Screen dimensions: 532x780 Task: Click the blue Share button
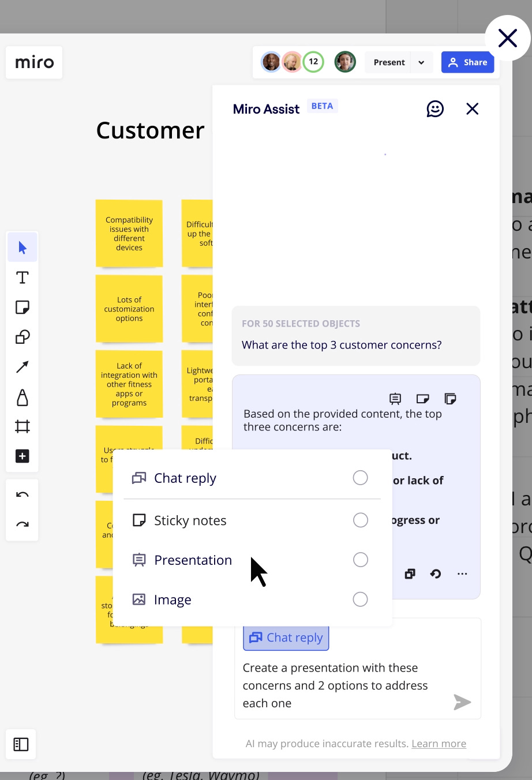click(468, 62)
